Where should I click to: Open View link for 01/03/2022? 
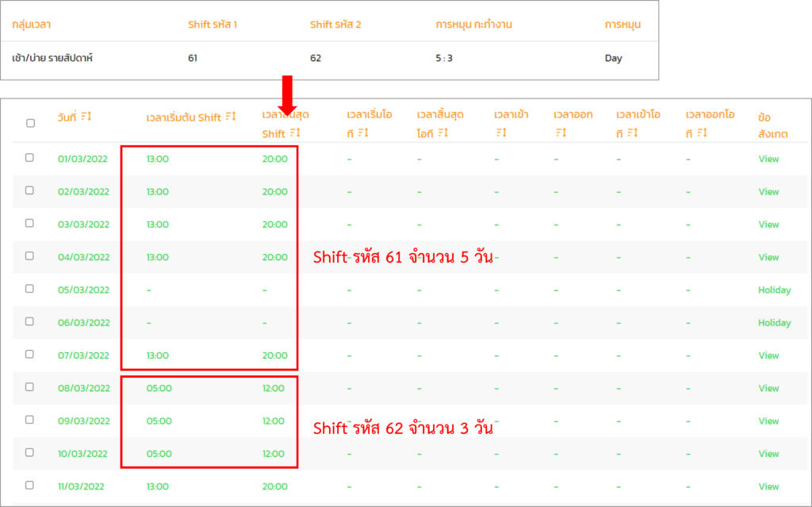[768, 159]
